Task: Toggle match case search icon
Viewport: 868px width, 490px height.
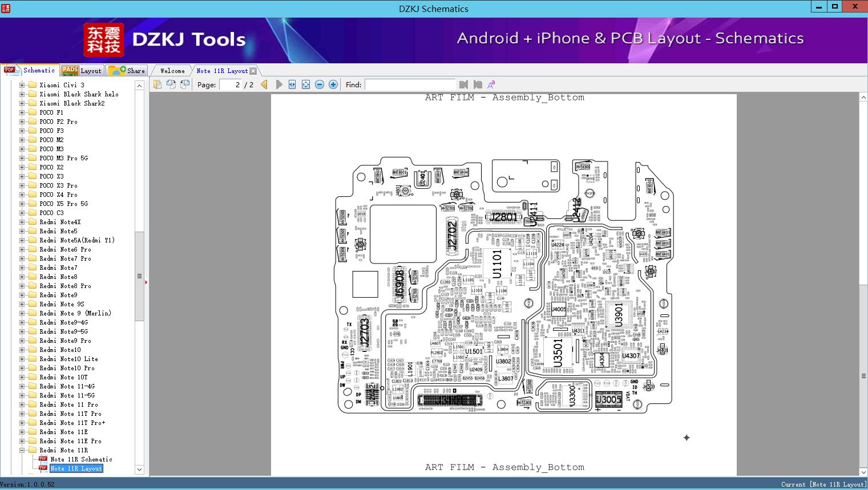Action: point(491,84)
